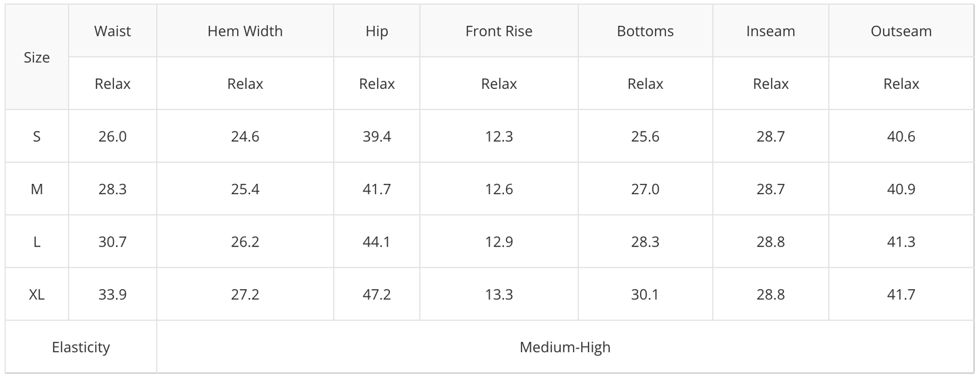Click the Hip column header
Viewport: 980px width, 376px height.
click(376, 31)
